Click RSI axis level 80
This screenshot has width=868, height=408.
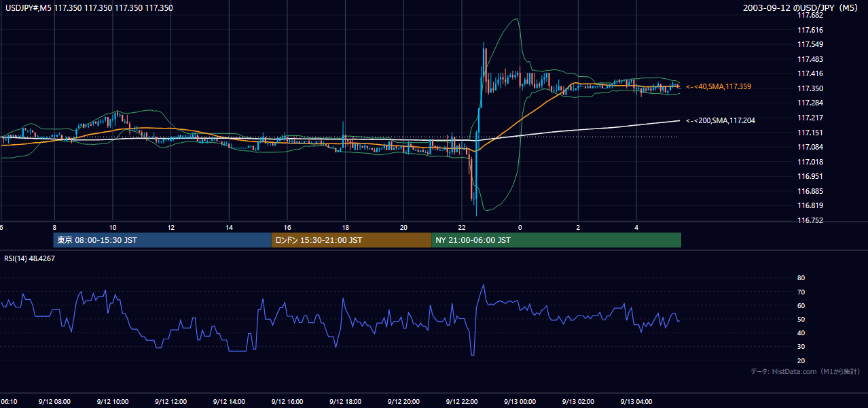tap(801, 278)
